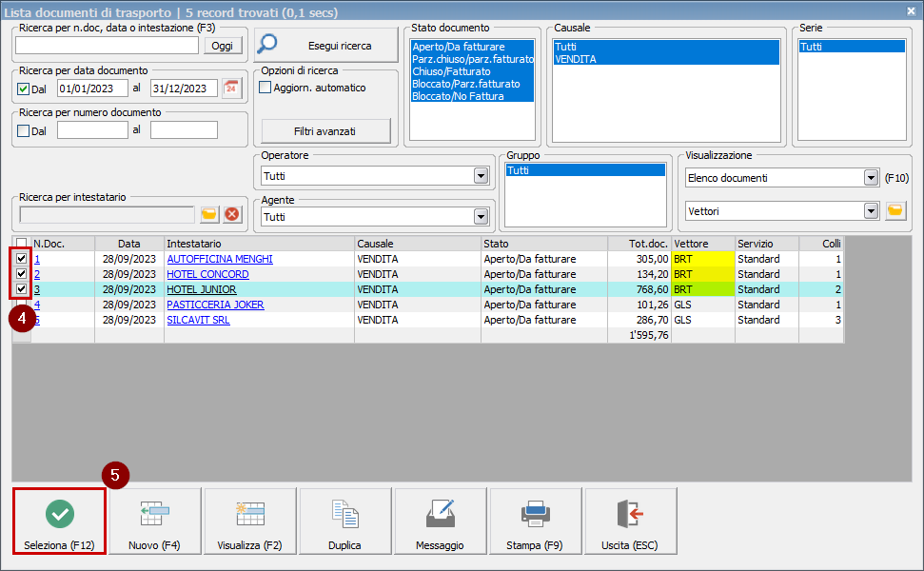924x571 pixels.
Task: Select Chiuso/Fatturato in Stato documento
Action: (472, 71)
